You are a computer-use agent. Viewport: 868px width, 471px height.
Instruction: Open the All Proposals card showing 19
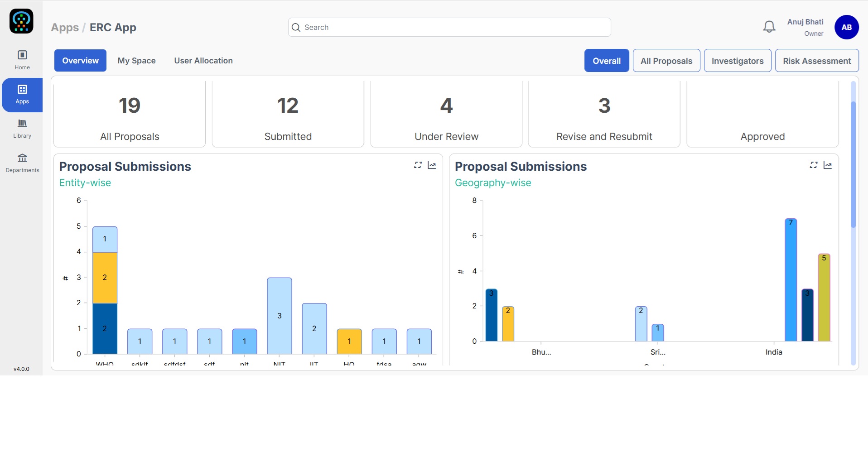click(130, 114)
